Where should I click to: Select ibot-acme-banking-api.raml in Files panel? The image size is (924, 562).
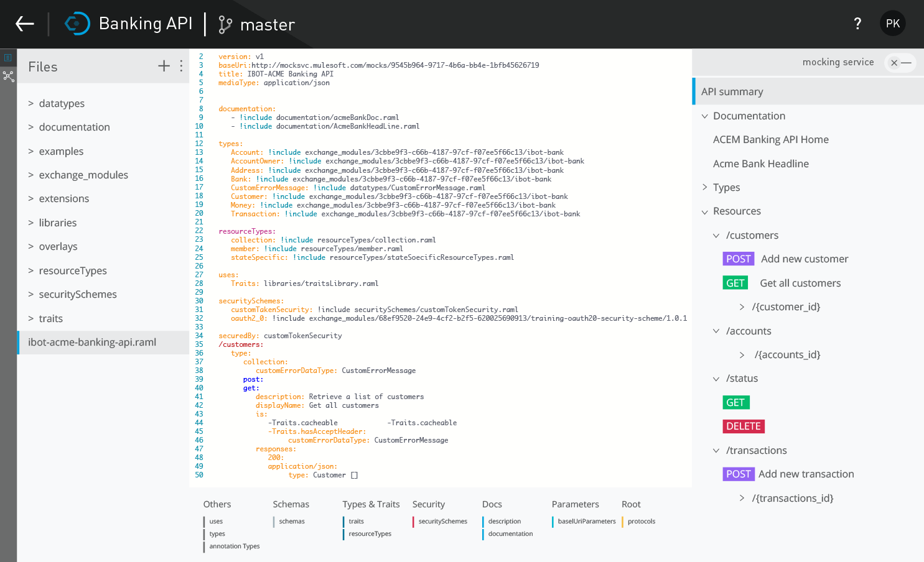[x=91, y=342]
